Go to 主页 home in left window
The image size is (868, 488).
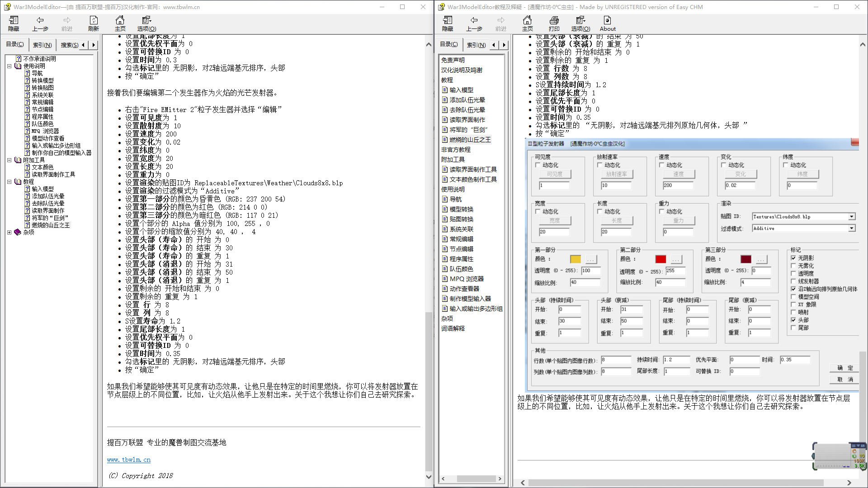coord(120,23)
